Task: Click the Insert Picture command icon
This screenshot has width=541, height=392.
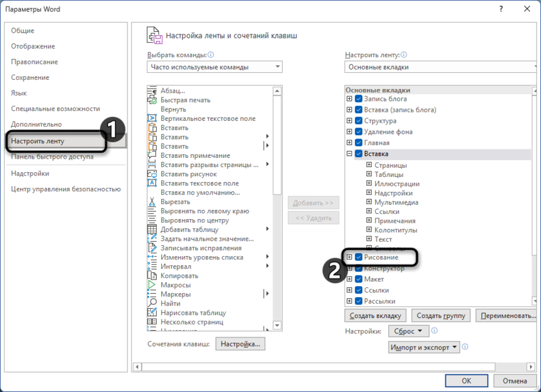Action: (152, 174)
